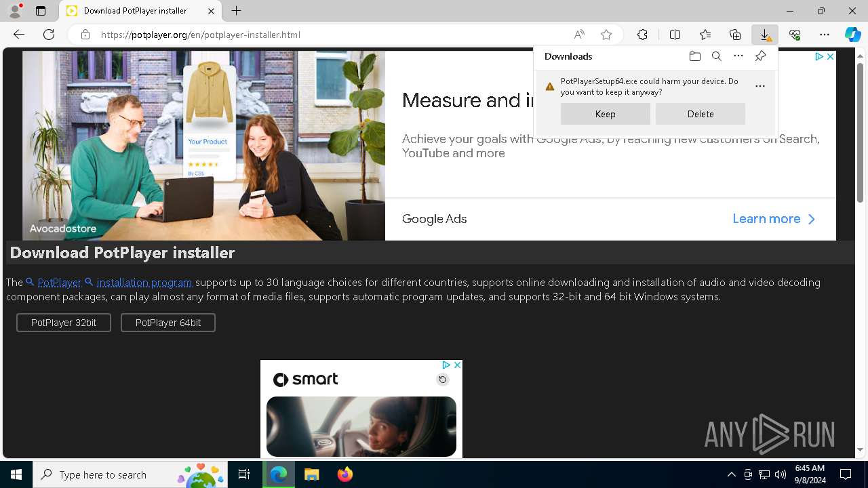The height and width of the screenshot is (488, 868).
Task: Open Copilot sidebar icon
Action: click(852, 35)
